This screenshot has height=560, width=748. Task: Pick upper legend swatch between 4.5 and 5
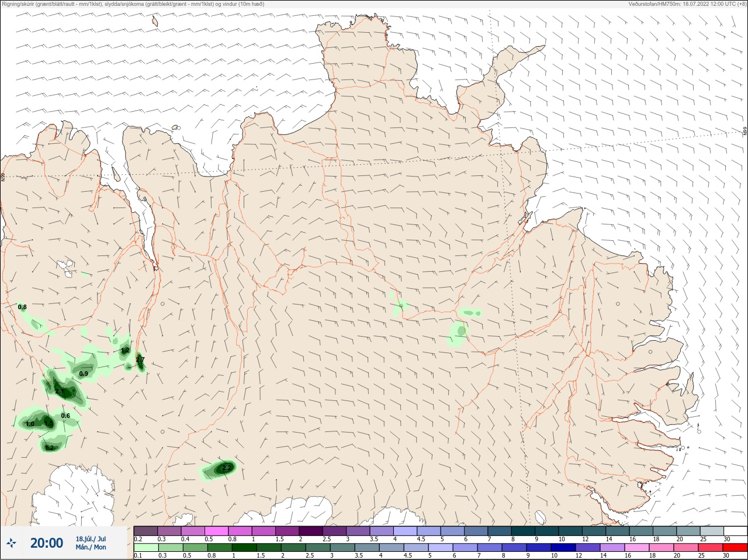pos(429,531)
